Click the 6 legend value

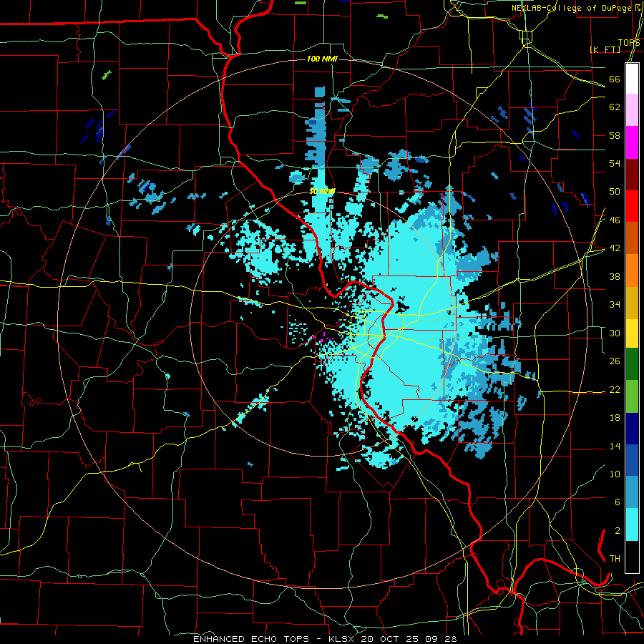(x=617, y=502)
